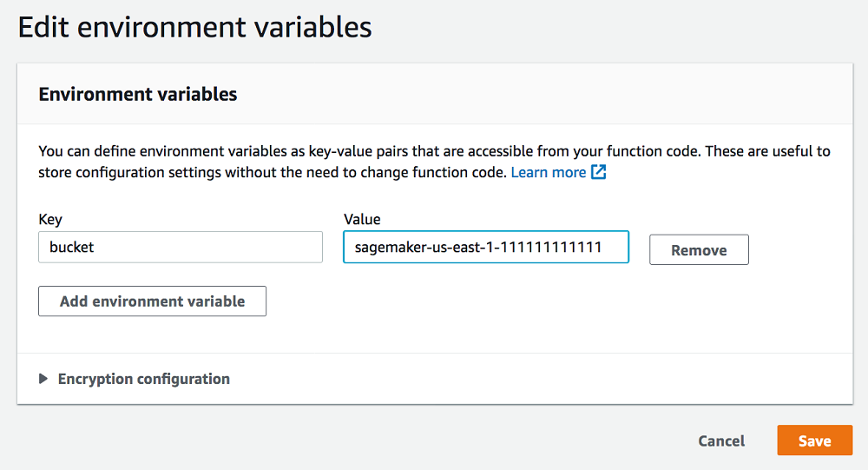Remove the bucket environment variable
Image resolution: width=868 pixels, height=470 pixels.
coord(699,250)
